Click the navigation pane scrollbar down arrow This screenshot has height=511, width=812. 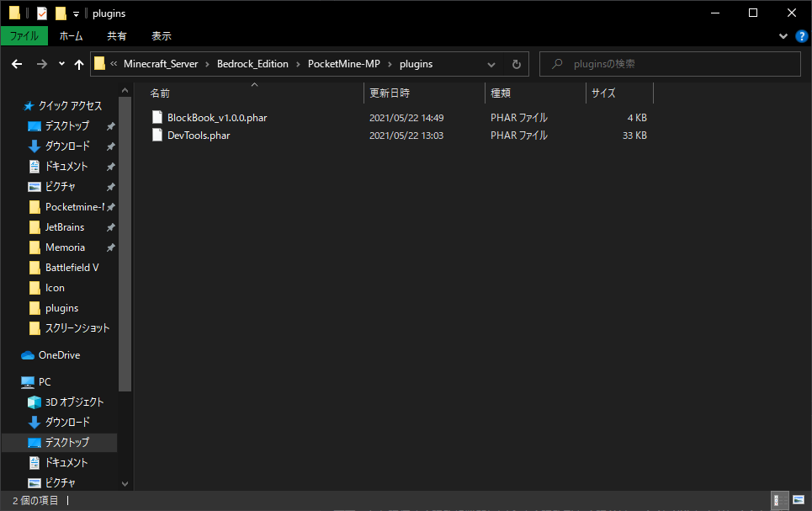pos(125,484)
